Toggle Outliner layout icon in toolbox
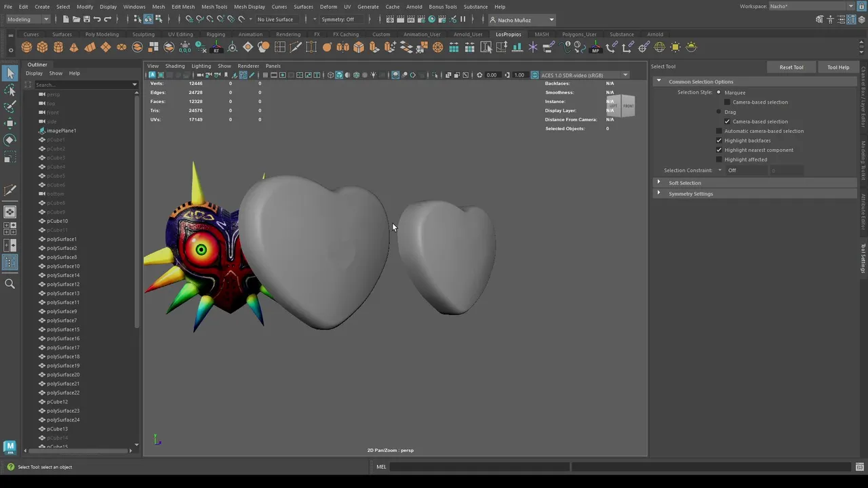 pyautogui.click(x=9, y=262)
